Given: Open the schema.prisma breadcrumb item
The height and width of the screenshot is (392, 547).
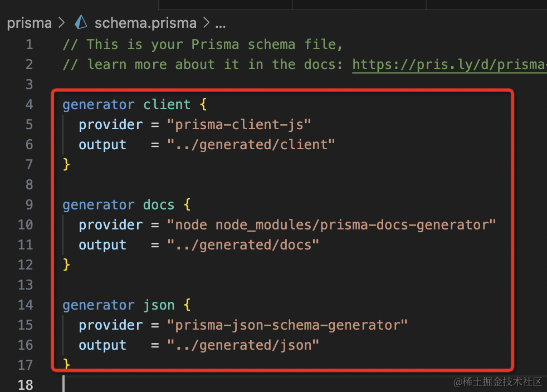Looking at the screenshot, I should pyautogui.click(x=145, y=23).
